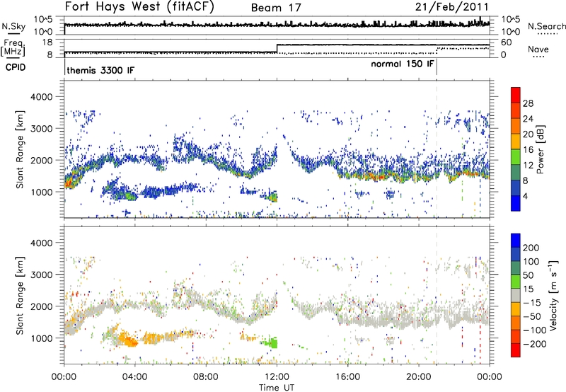This screenshot has width=566, height=392.
Task: Click the 'Velocity [m s-1]' color bar title
Action: coord(553,295)
